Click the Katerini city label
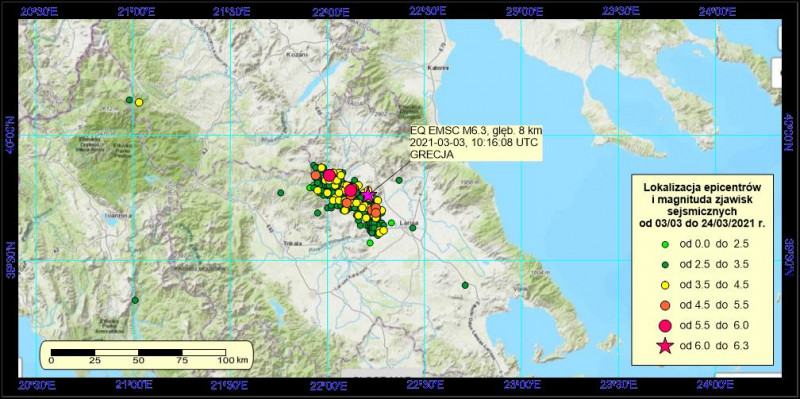800x399 pixels. 438,67
